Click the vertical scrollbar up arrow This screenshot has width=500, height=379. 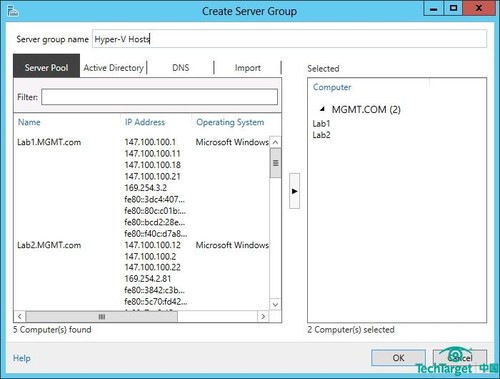(x=275, y=142)
